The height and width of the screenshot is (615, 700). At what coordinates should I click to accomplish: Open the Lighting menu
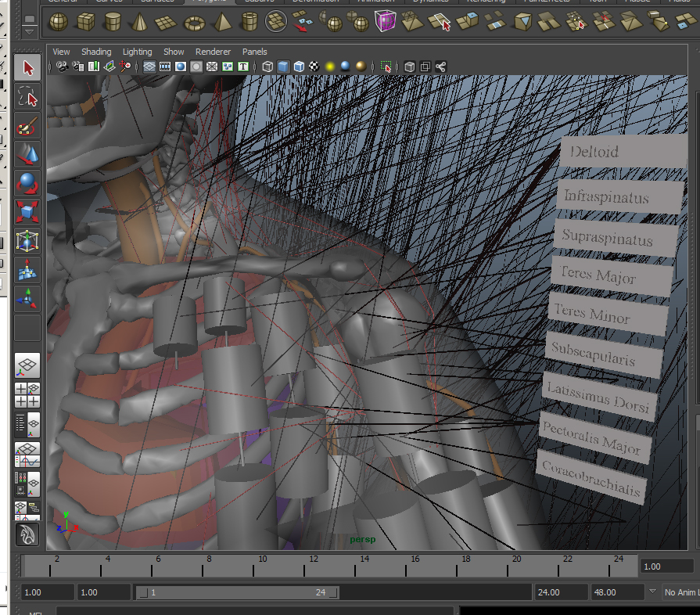tap(138, 52)
